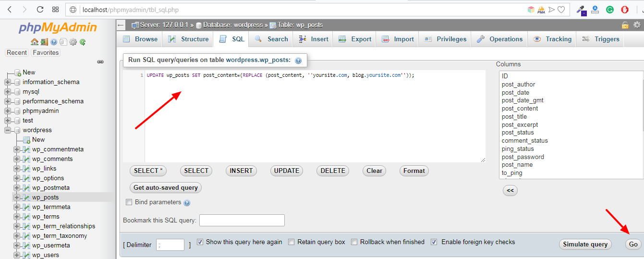This screenshot has height=259, width=644.
Task: Open the Triggers tab
Action: pos(601,39)
